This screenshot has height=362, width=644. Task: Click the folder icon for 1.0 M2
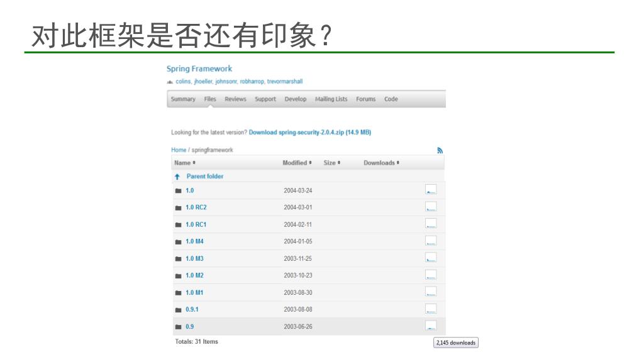point(178,276)
